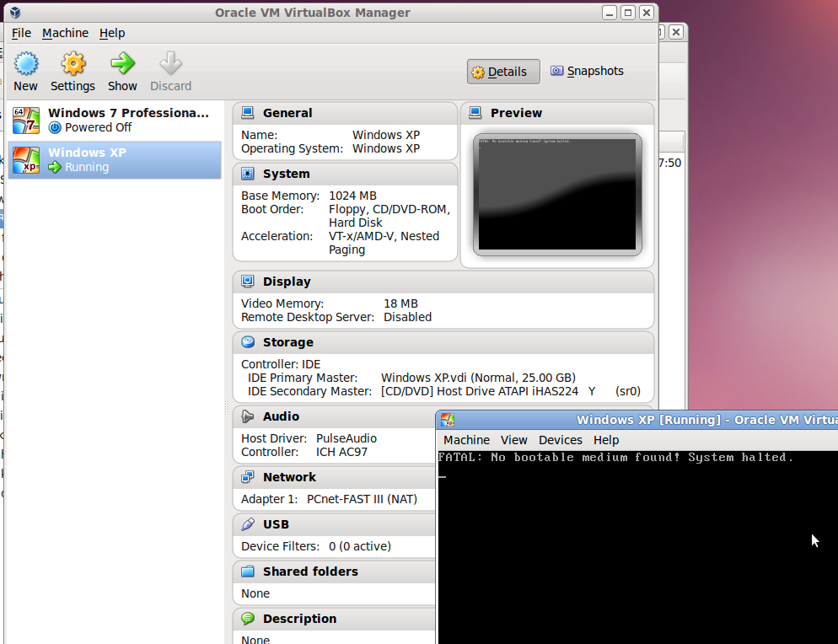Click the Display section monitor icon
This screenshot has width=838, height=644.
(x=248, y=281)
